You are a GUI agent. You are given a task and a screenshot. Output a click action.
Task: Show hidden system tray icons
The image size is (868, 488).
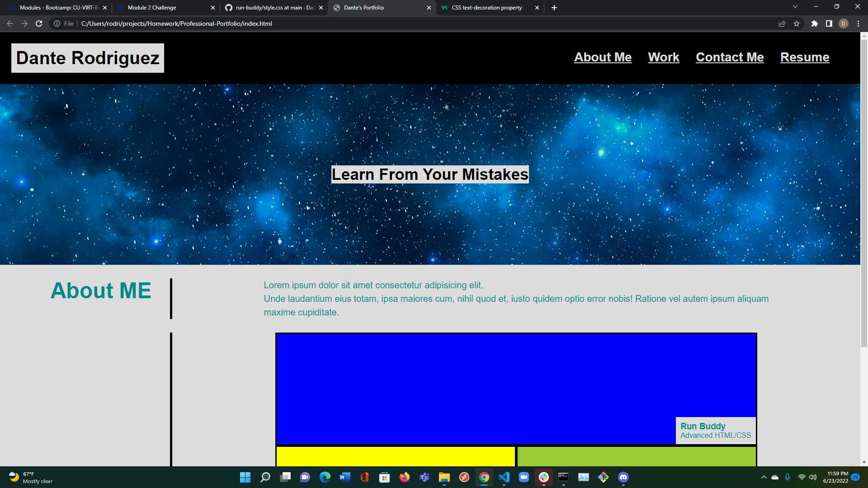point(764,477)
